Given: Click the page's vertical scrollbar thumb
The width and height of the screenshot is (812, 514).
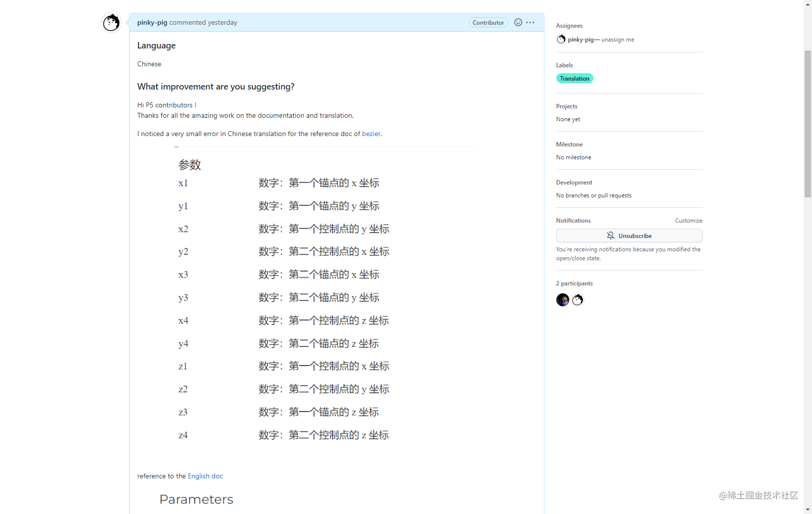Looking at the screenshot, I should [x=808, y=124].
